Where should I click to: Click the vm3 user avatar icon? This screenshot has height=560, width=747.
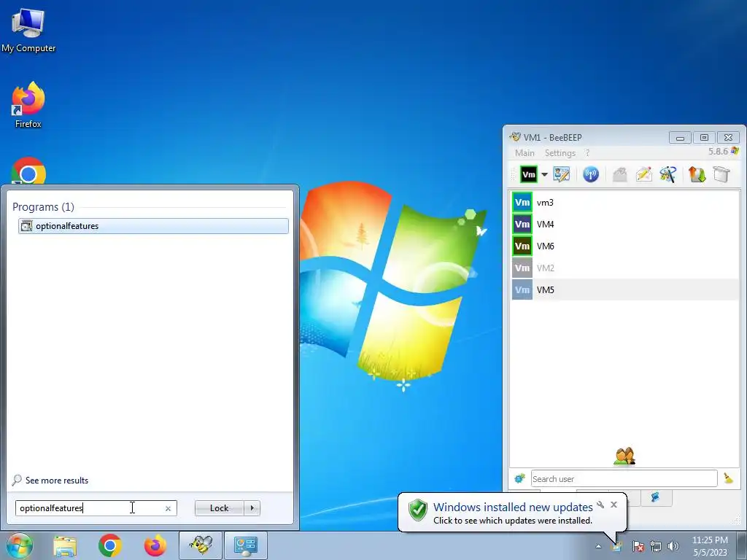[x=522, y=203]
